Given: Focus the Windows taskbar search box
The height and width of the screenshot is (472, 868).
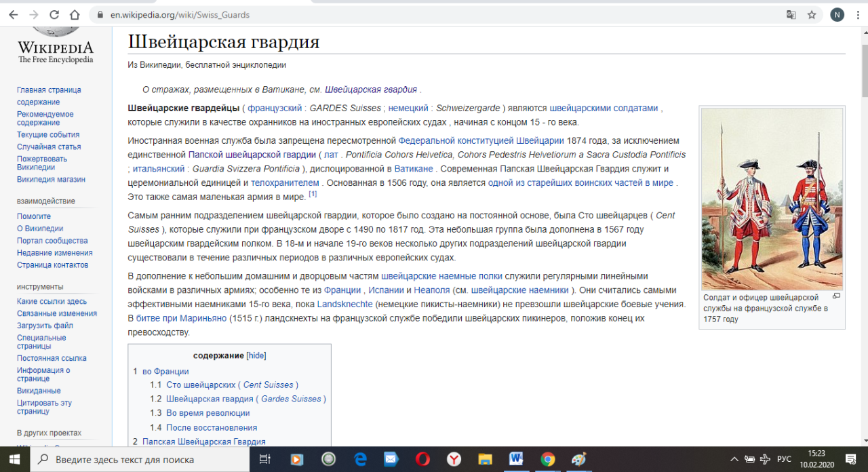Looking at the screenshot, I should point(140,459).
